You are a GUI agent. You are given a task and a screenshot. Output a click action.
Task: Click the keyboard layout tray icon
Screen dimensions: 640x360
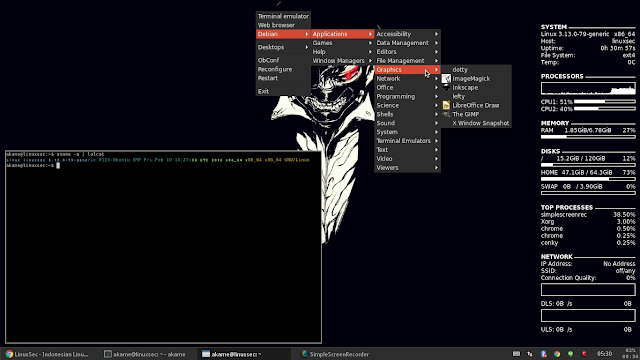[516, 354]
